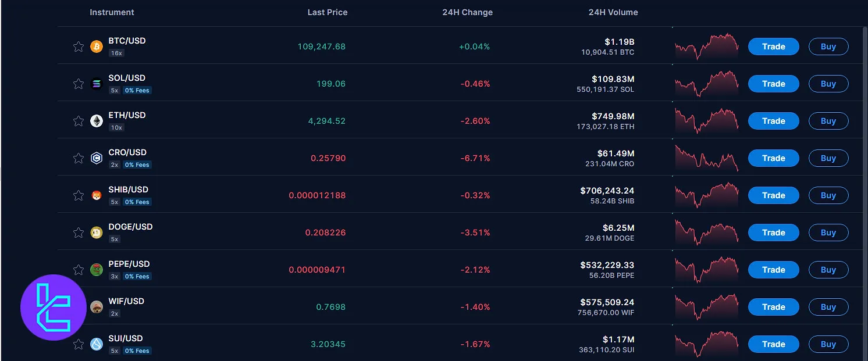Open the SUI/USD price sparkline chart

tap(706, 343)
